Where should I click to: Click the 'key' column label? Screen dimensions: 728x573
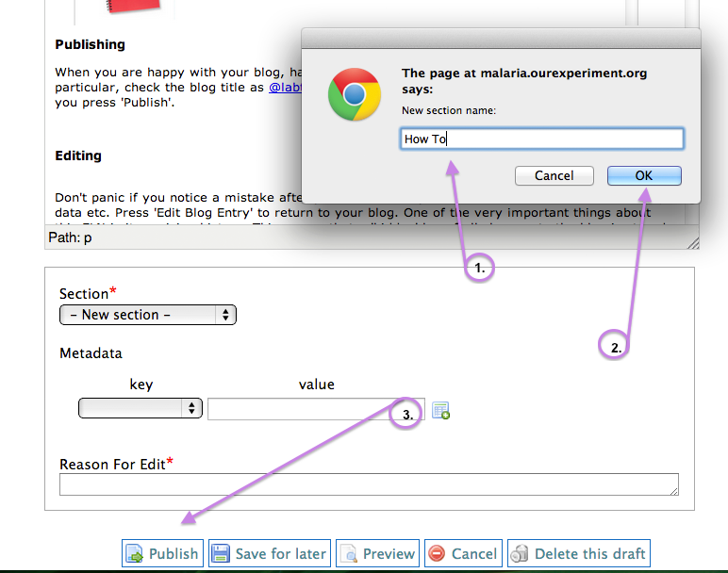[x=141, y=385]
